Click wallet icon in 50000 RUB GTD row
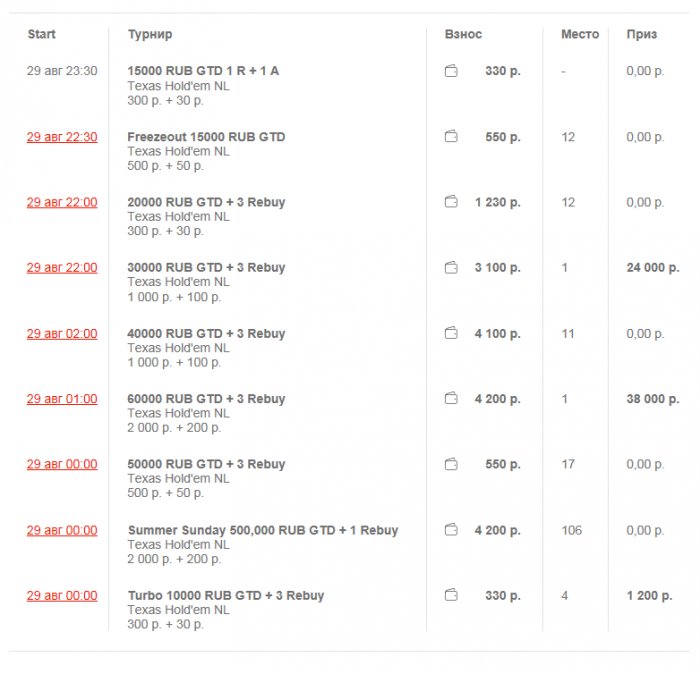 coord(451,464)
